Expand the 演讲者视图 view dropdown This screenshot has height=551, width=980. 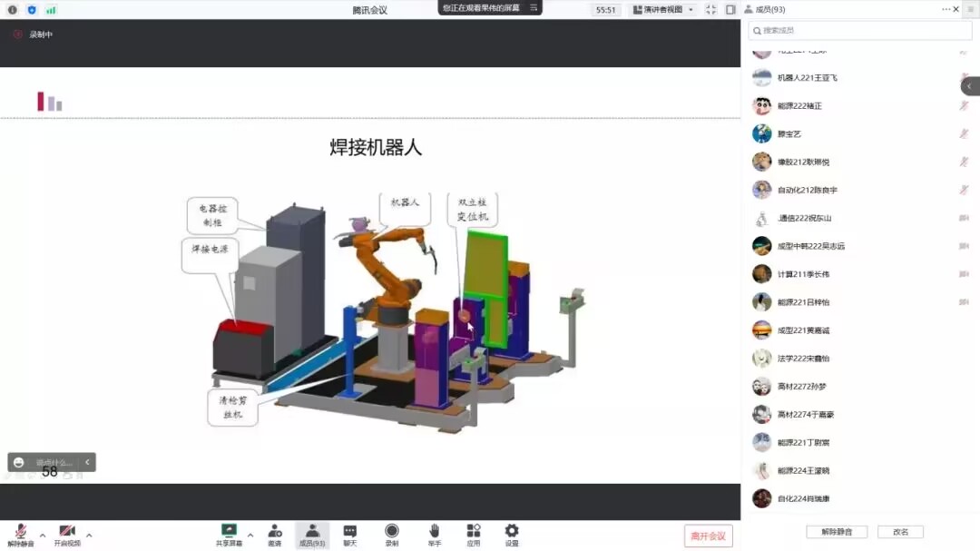[664, 10]
